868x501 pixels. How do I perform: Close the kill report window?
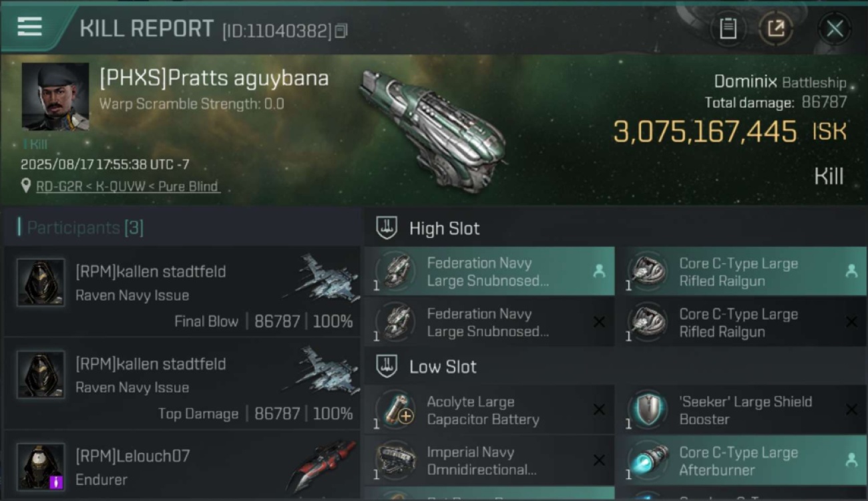click(835, 29)
